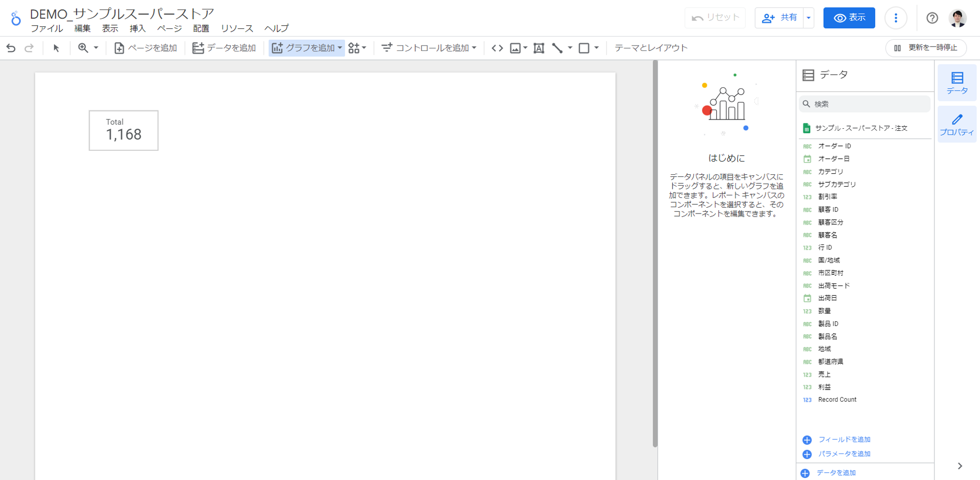Viewport: 980px width, 480px height.
Task: Collapse side panel with chevron arrow
Action: [960, 466]
